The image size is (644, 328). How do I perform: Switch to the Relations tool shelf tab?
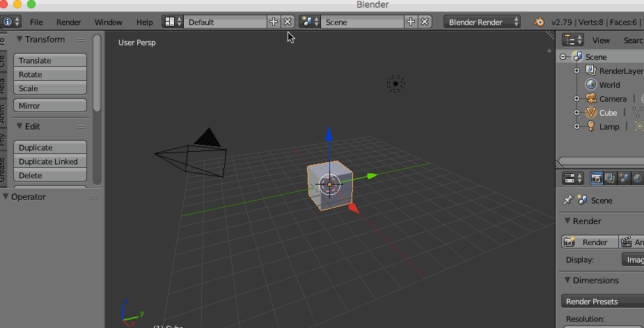(x=3, y=86)
